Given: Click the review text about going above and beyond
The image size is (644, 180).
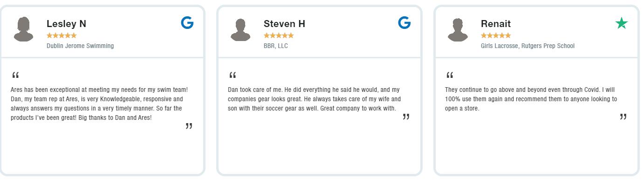Looking at the screenshot, I should tap(531, 99).
